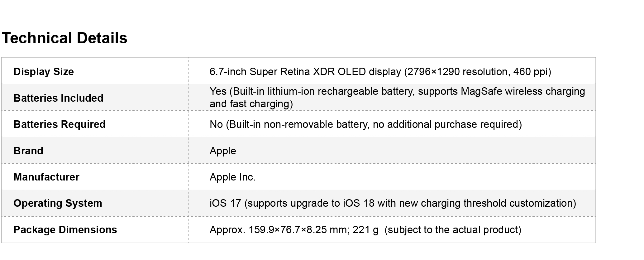Select the Batteries Included label
The image size is (644, 260).
(x=58, y=98)
